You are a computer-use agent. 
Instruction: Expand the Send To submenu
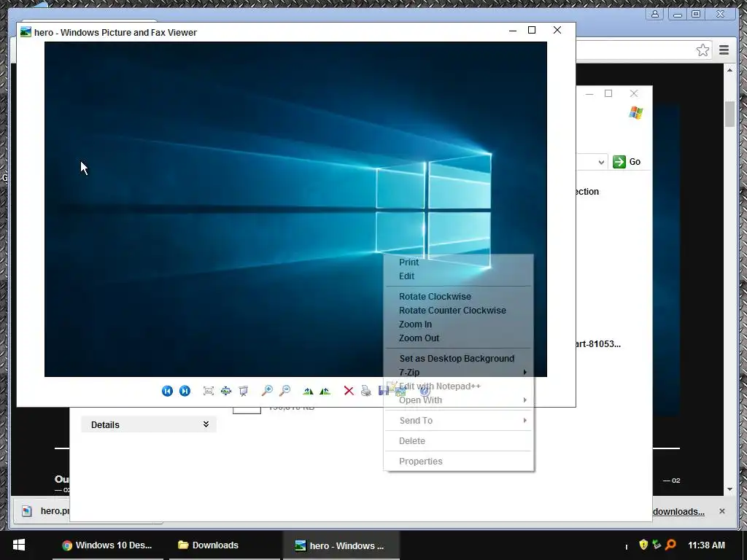tap(458, 421)
